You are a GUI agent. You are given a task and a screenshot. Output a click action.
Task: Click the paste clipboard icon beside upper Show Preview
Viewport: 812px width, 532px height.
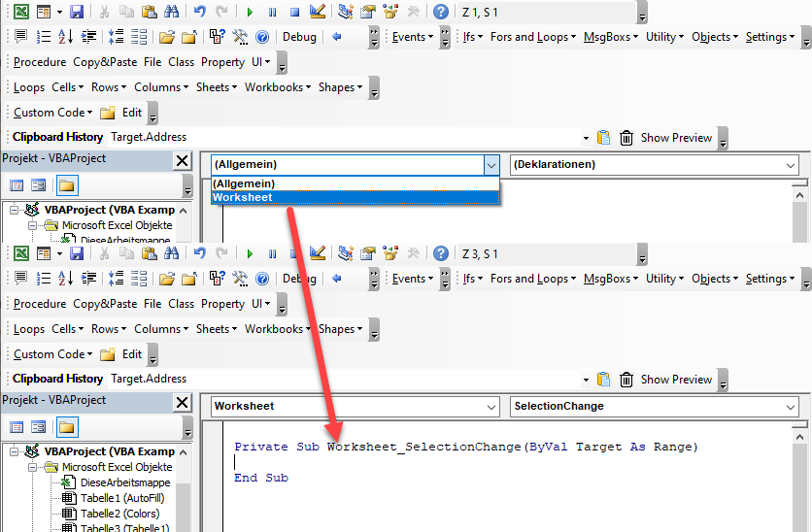click(x=603, y=138)
